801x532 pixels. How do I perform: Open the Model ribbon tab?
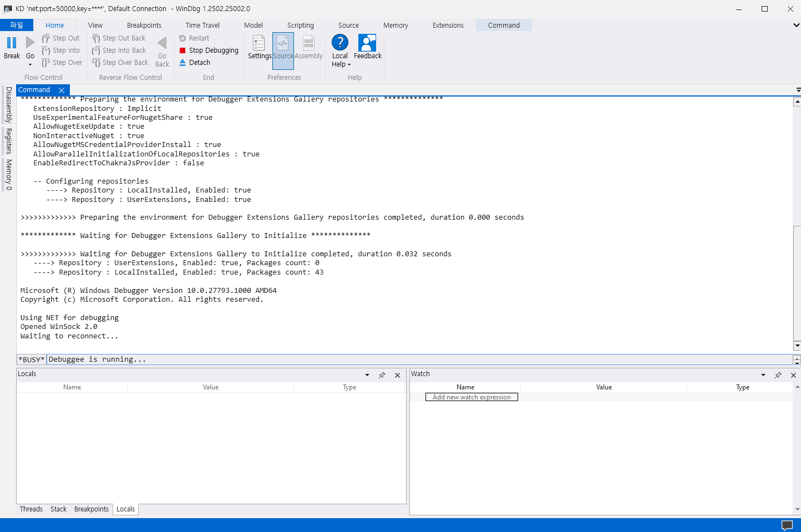coord(254,25)
